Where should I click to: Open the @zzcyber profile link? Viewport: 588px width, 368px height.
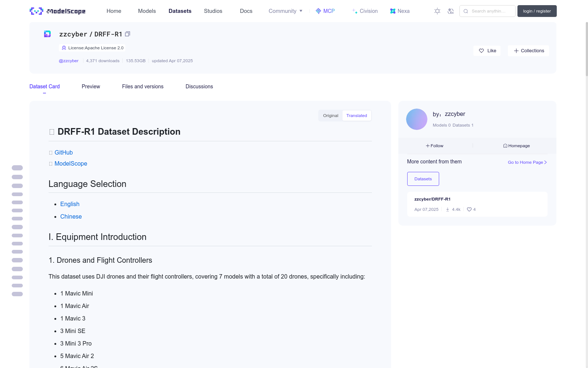click(69, 61)
